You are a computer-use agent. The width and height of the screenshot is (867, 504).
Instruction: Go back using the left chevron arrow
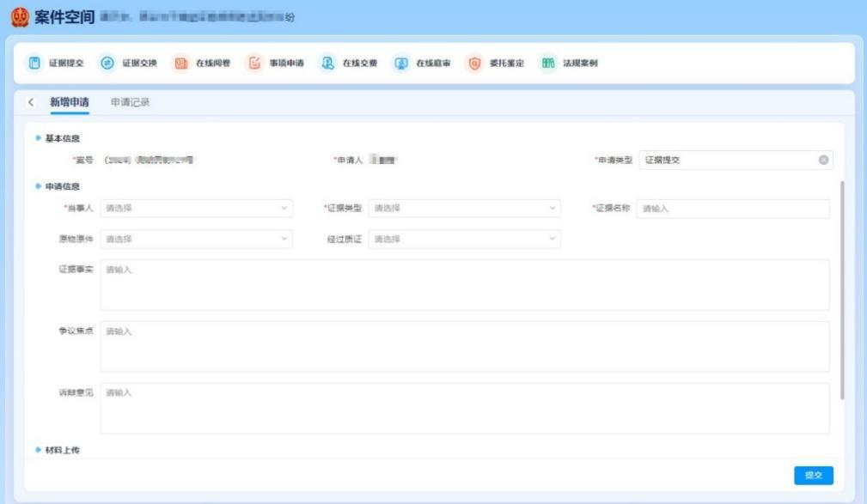pyautogui.click(x=32, y=102)
